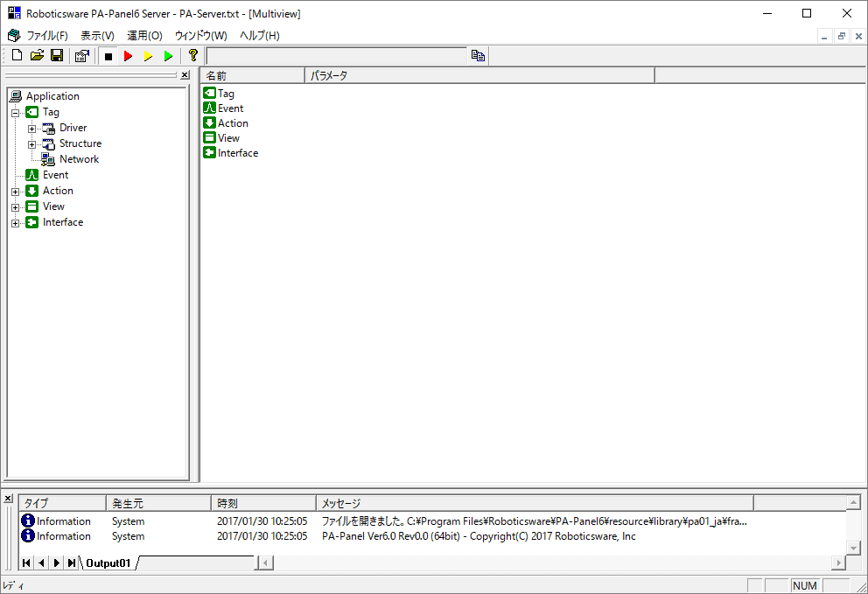Click the red play arrow icon
The image size is (868, 594).
pos(128,56)
